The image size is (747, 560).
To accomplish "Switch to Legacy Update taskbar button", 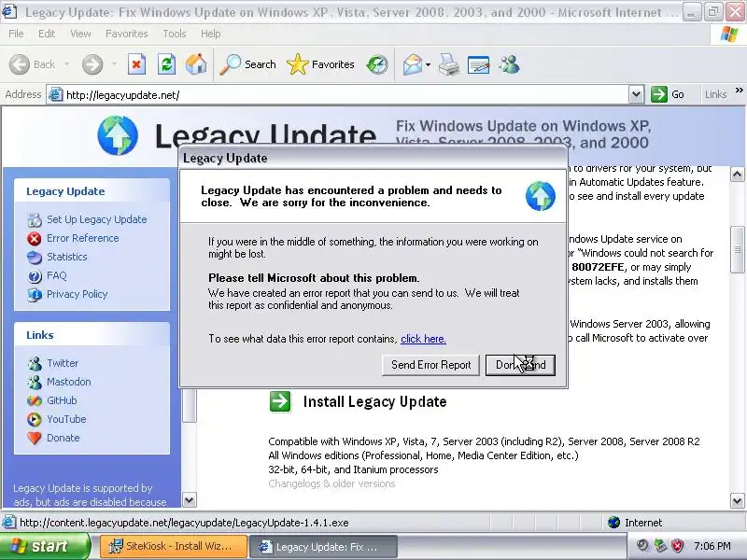I will click(x=323, y=547).
